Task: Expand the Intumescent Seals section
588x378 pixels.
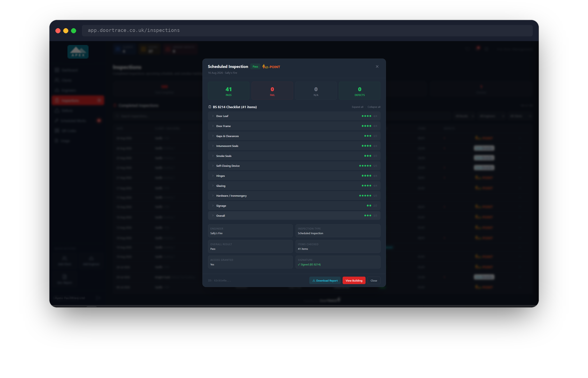Action: click(x=294, y=146)
